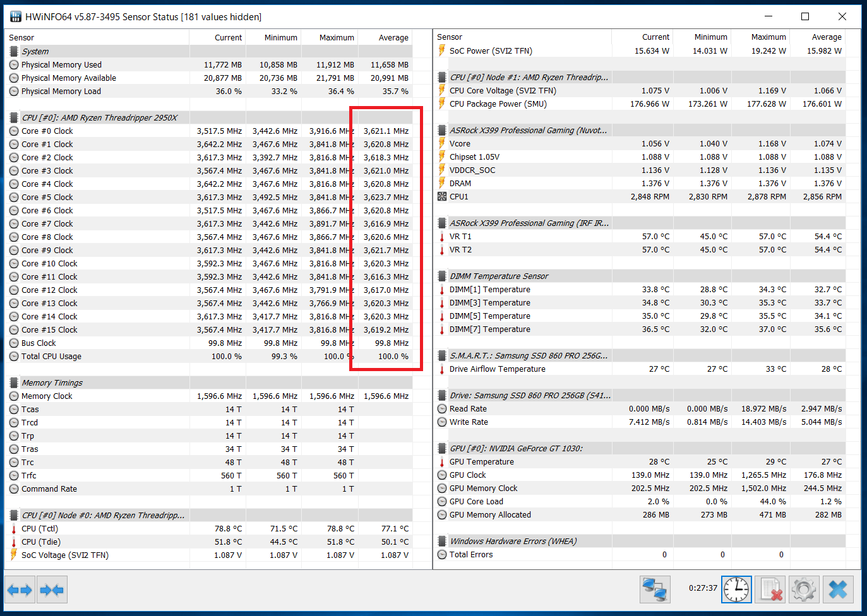Click the left panel Maximum column header
This screenshot has height=616, width=867.
pyautogui.click(x=330, y=37)
